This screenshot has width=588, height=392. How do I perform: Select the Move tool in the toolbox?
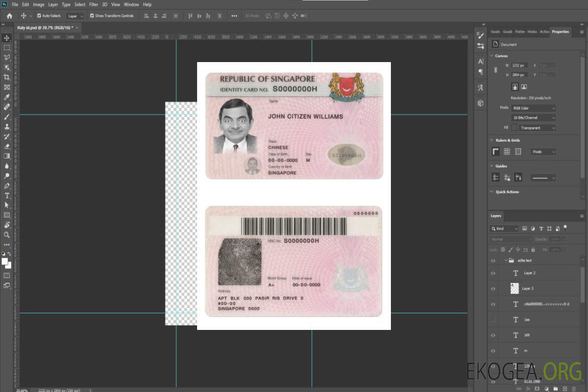tap(7, 38)
